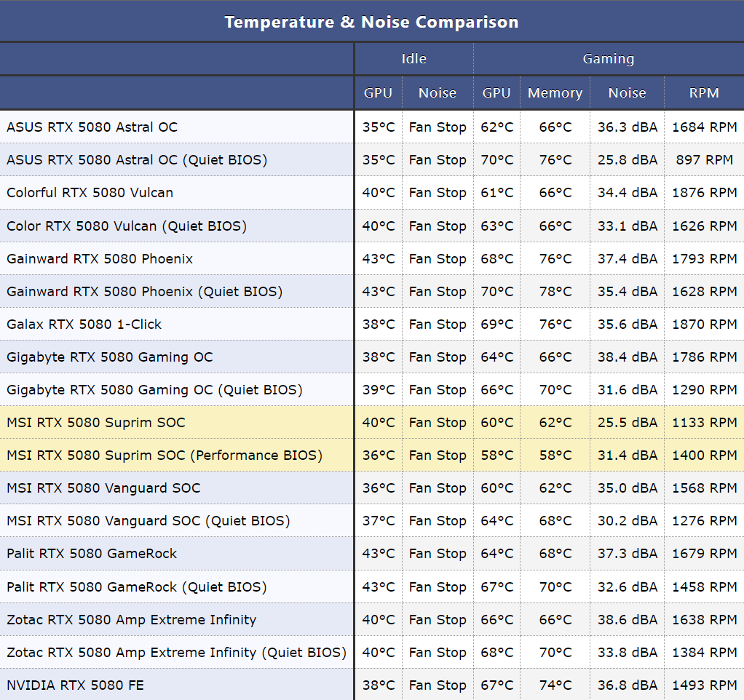
Task: Click the Gaming column group header
Action: point(608,59)
